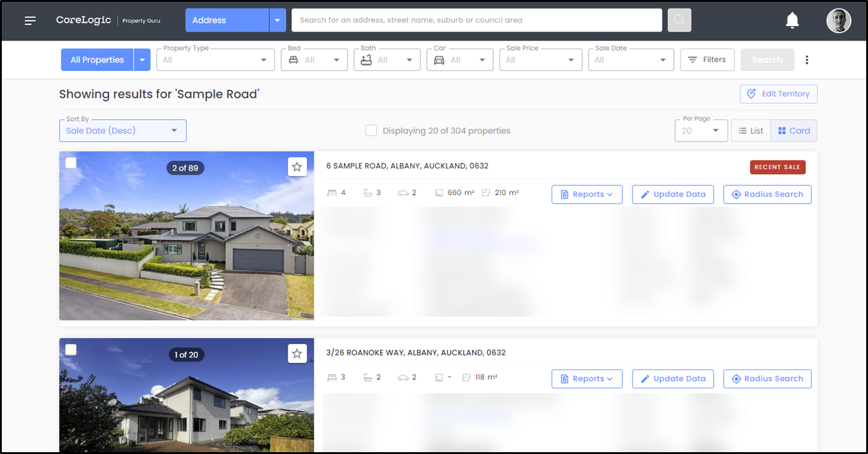
Task: Click land area icon showing 660 m²
Action: (x=439, y=193)
